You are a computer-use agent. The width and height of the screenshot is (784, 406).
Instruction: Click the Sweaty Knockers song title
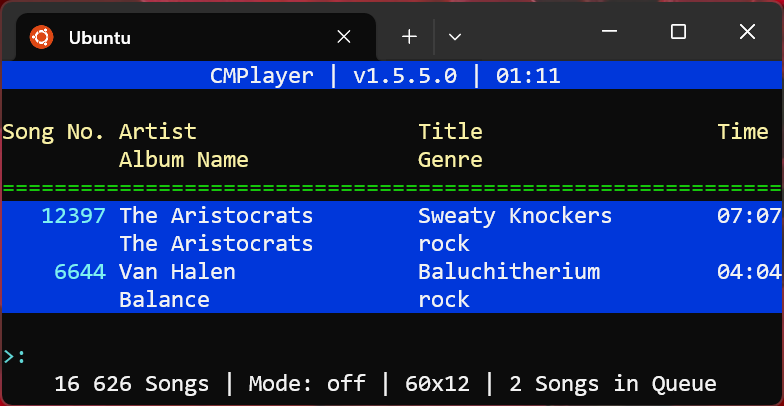pyautogui.click(x=515, y=216)
